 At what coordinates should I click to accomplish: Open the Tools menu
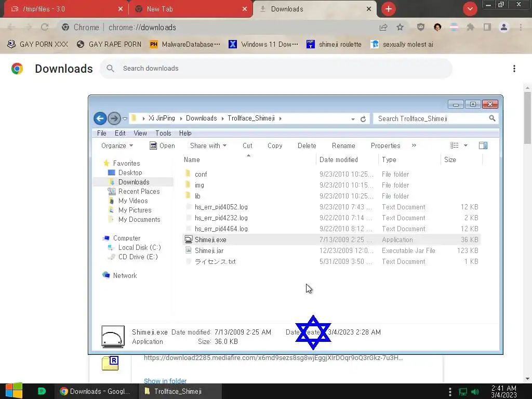tap(163, 133)
